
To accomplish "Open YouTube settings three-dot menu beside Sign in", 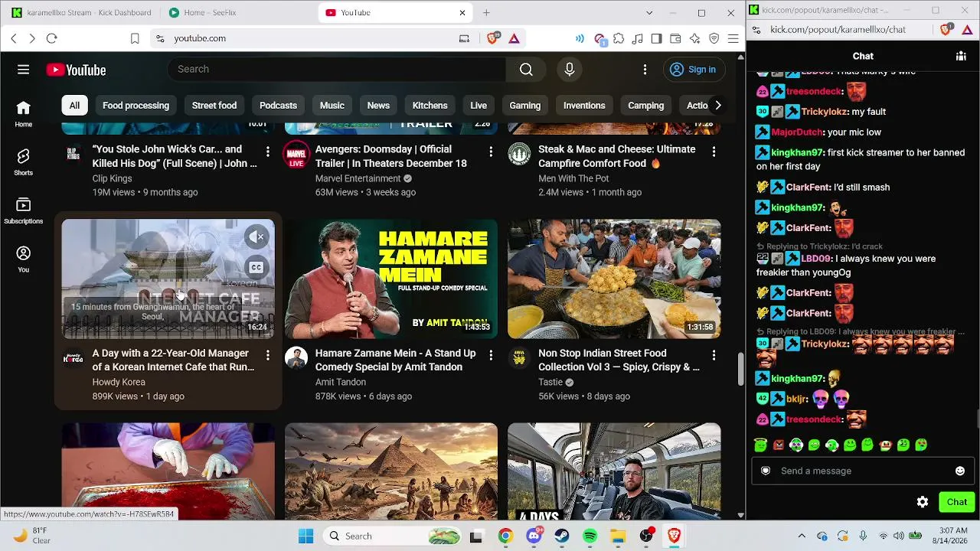I will [645, 70].
